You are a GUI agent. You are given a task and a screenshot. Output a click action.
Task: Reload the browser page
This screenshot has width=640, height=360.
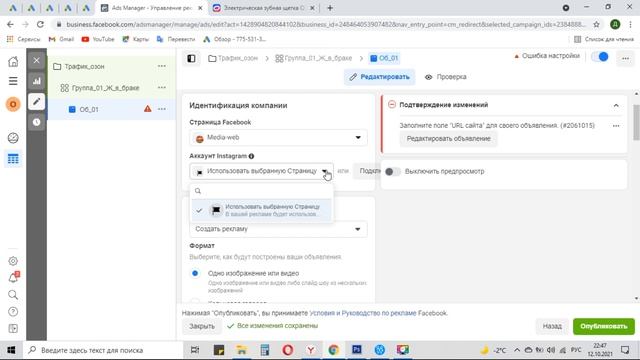40,24
